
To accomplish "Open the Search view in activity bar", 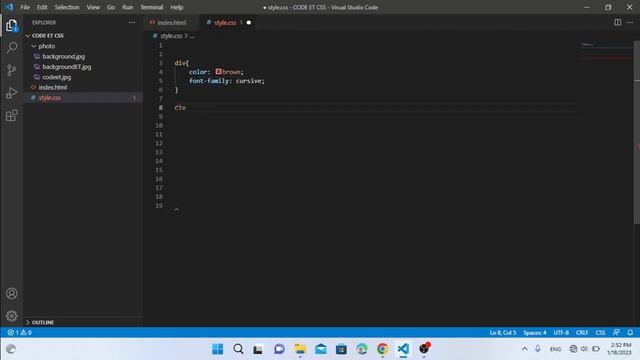I will [x=11, y=48].
